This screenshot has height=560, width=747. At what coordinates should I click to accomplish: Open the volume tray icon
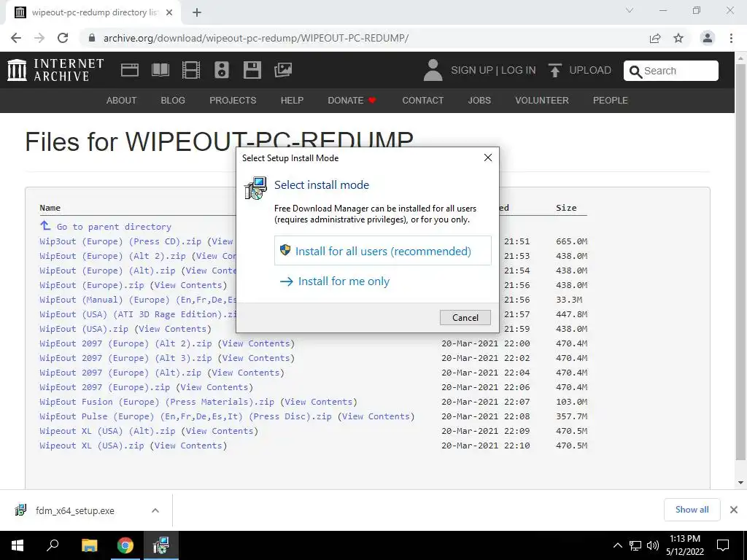(653, 545)
